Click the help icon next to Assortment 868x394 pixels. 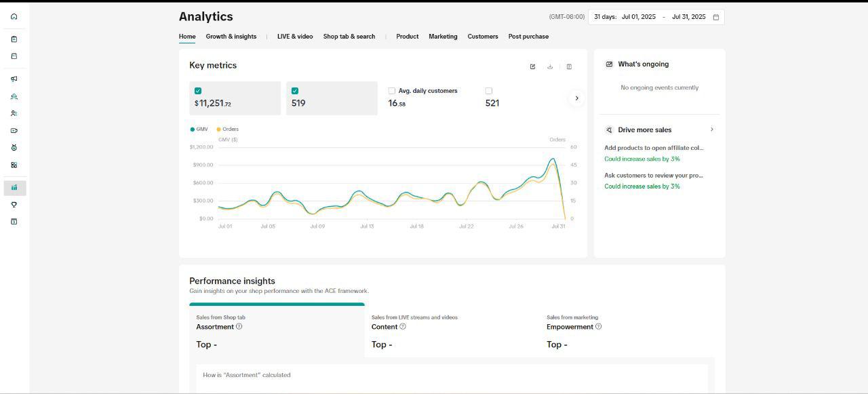(239, 326)
